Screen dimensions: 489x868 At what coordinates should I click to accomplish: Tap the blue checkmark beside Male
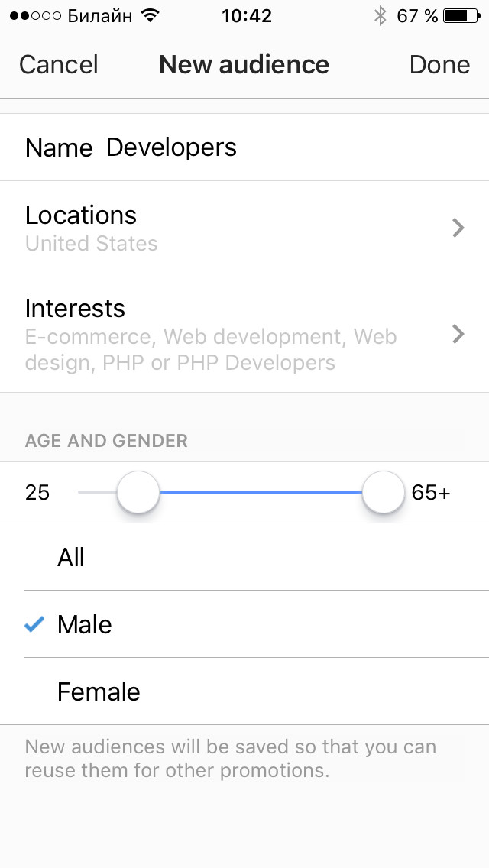34,624
